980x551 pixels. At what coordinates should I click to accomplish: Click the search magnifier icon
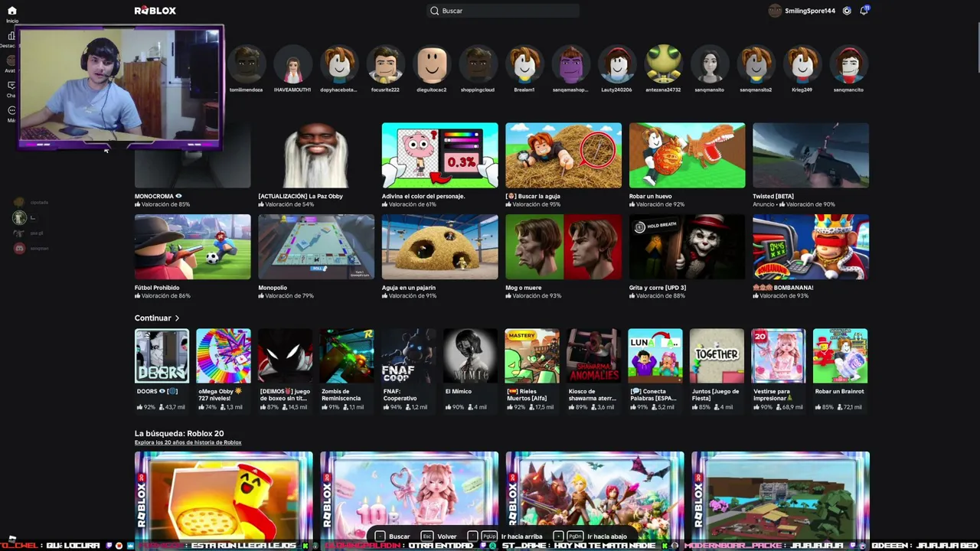tap(434, 11)
